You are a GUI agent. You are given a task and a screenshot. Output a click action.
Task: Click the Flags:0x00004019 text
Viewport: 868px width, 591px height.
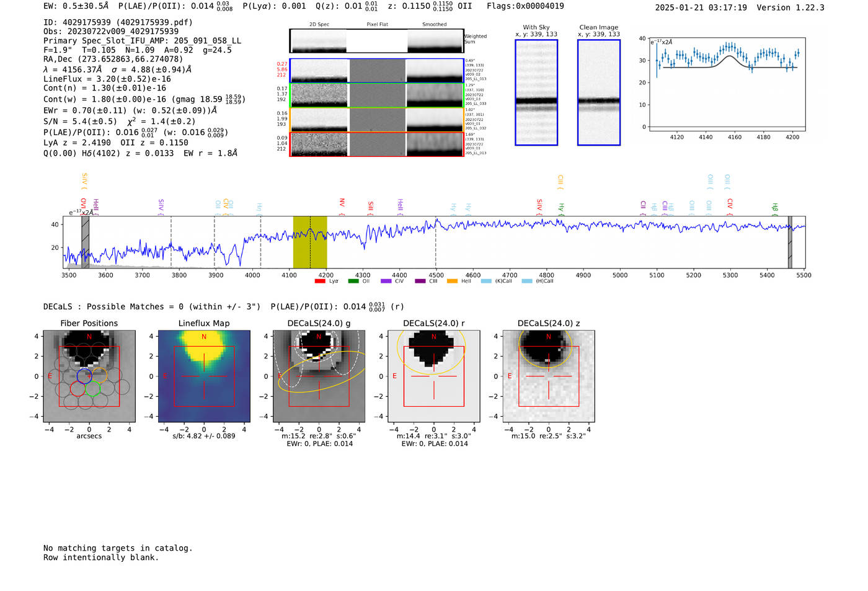click(x=525, y=6)
